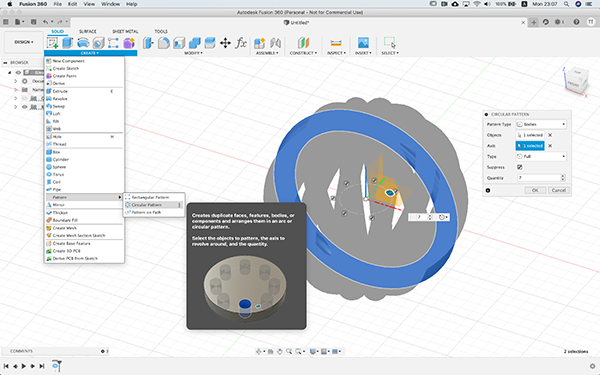The image size is (600, 375).
Task: Expand the Document Settings browser node
Action: [x=16, y=81]
